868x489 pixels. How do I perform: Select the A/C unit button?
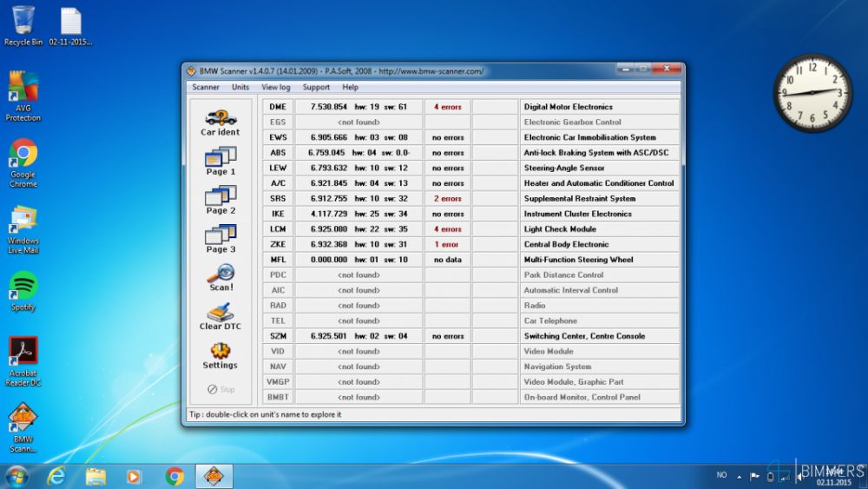coord(278,183)
